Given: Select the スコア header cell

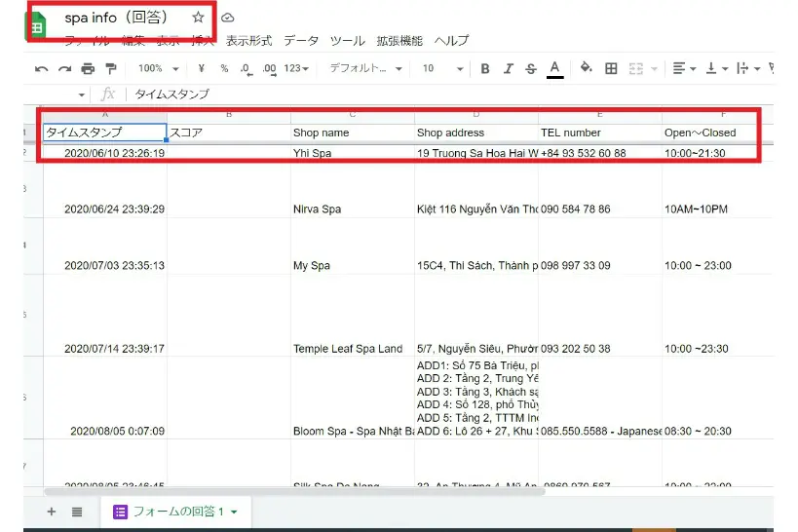Looking at the screenshot, I should click(229, 133).
